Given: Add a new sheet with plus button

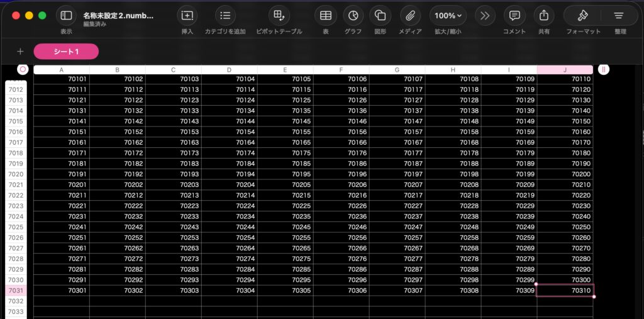Looking at the screenshot, I should pos(20,52).
